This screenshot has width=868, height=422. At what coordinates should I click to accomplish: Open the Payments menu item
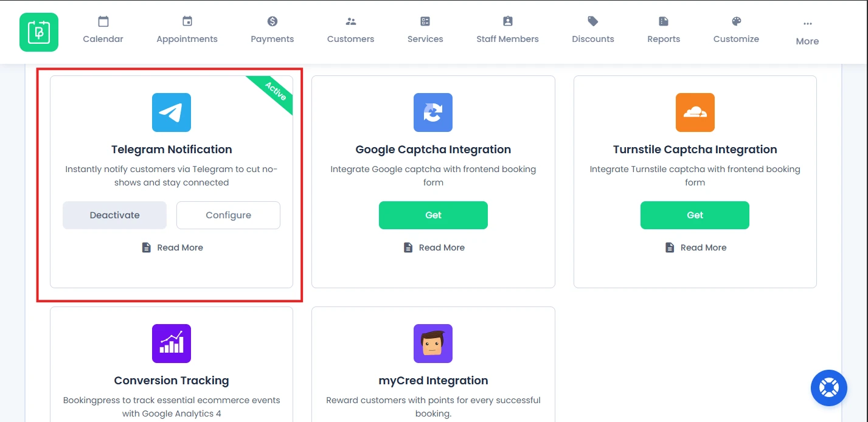coord(273,30)
